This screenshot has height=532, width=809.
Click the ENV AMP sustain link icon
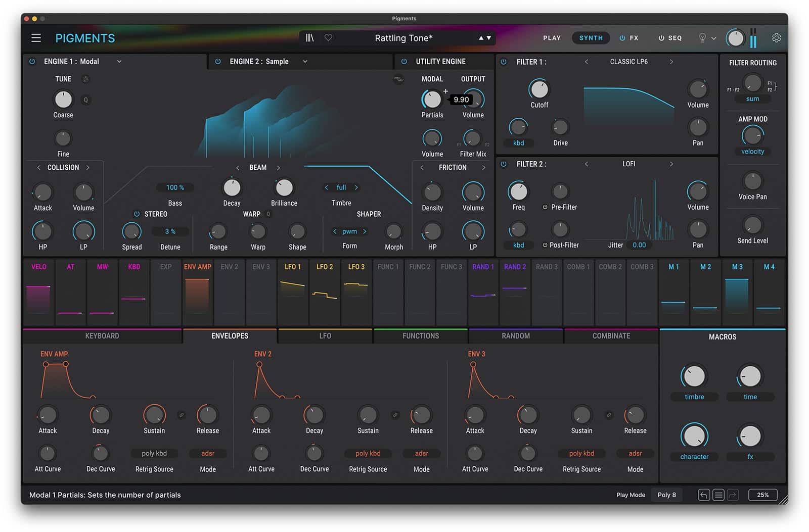pyautogui.click(x=182, y=415)
